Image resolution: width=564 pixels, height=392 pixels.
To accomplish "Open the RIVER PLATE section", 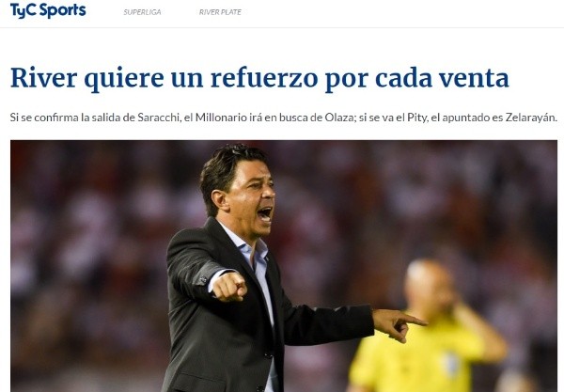I will (x=220, y=12).
